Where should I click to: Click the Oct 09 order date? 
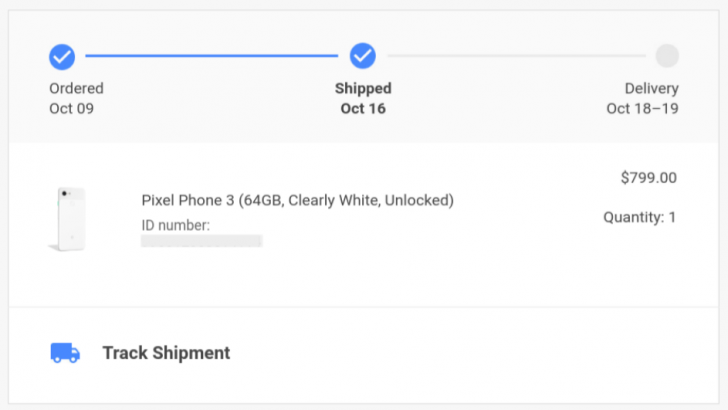pos(71,108)
